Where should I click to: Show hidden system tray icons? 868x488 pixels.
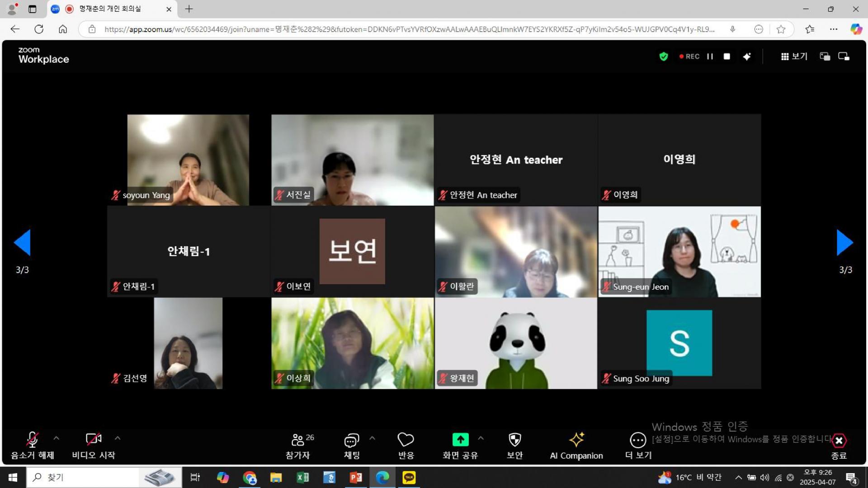[x=738, y=478]
